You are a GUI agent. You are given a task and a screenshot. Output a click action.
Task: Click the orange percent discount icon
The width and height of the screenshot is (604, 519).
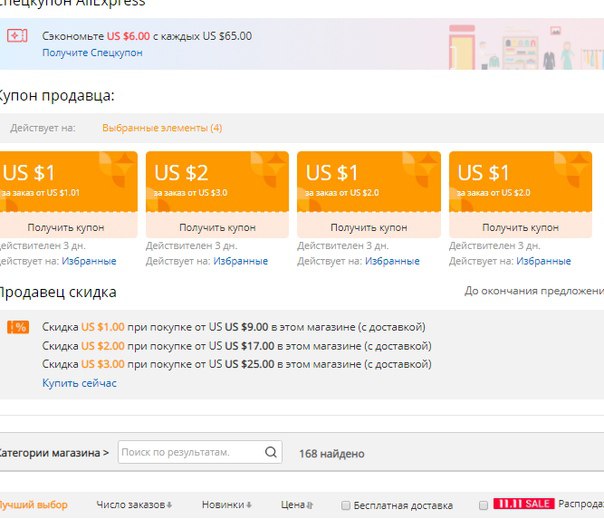[18, 327]
